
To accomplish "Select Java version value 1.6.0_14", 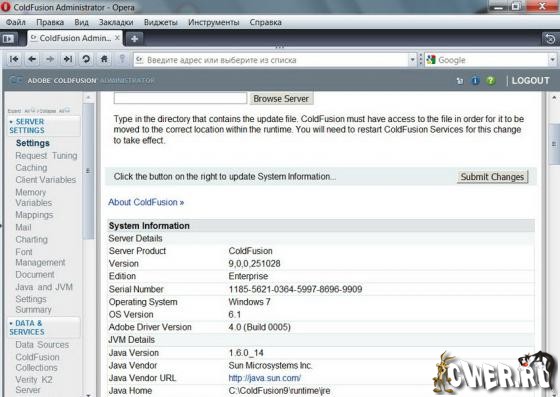I will (x=246, y=353).
